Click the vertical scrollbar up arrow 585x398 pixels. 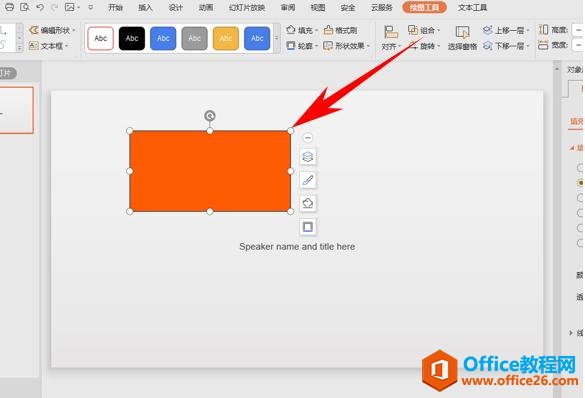[x=557, y=69]
